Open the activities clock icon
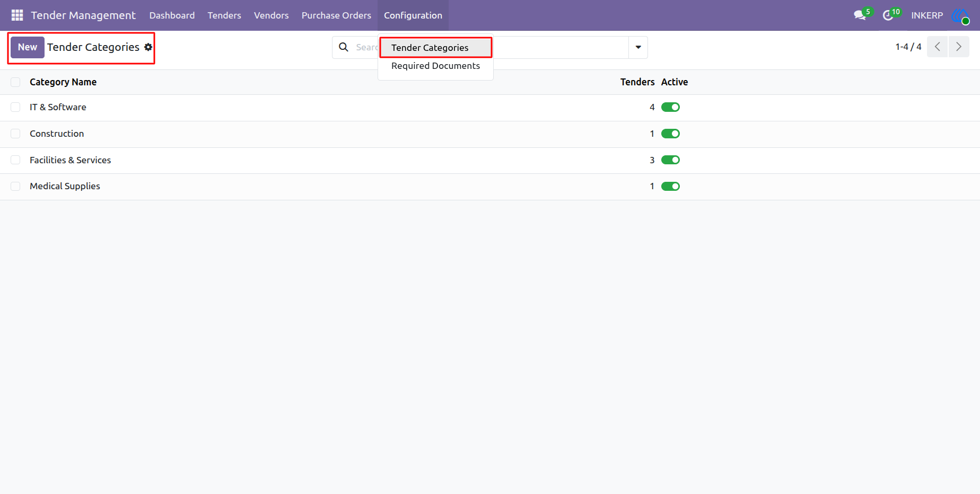Viewport: 980px width, 494px height. click(x=888, y=15)
